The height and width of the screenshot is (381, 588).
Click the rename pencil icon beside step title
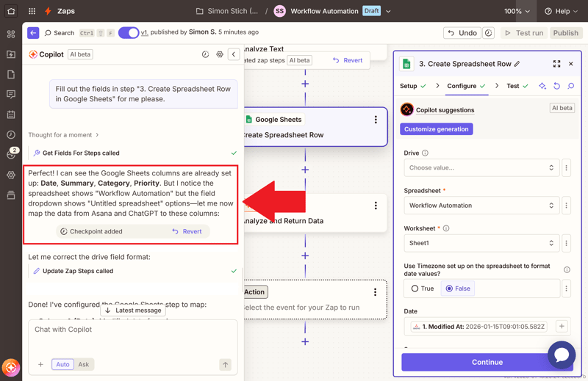517,64
